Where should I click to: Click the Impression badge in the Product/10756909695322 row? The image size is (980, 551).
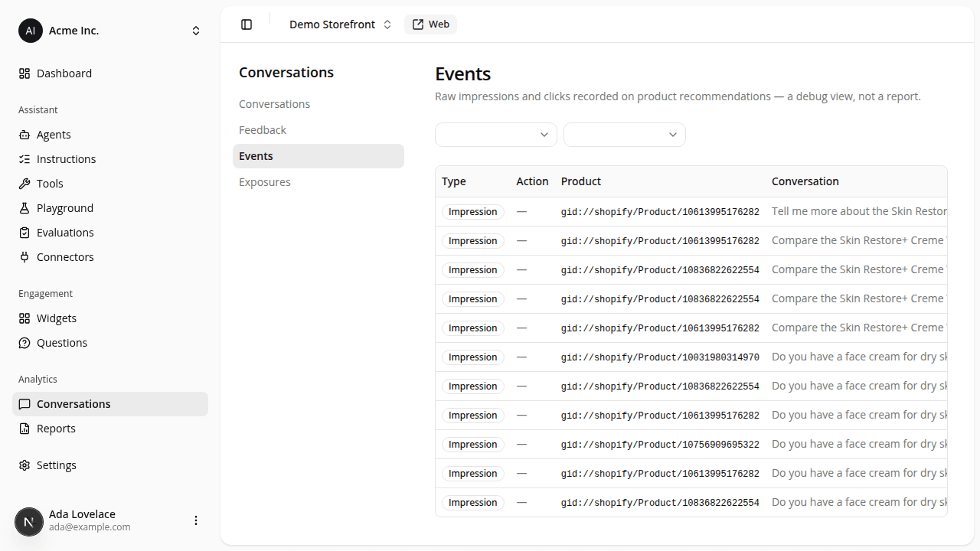[x=473, y=445]
